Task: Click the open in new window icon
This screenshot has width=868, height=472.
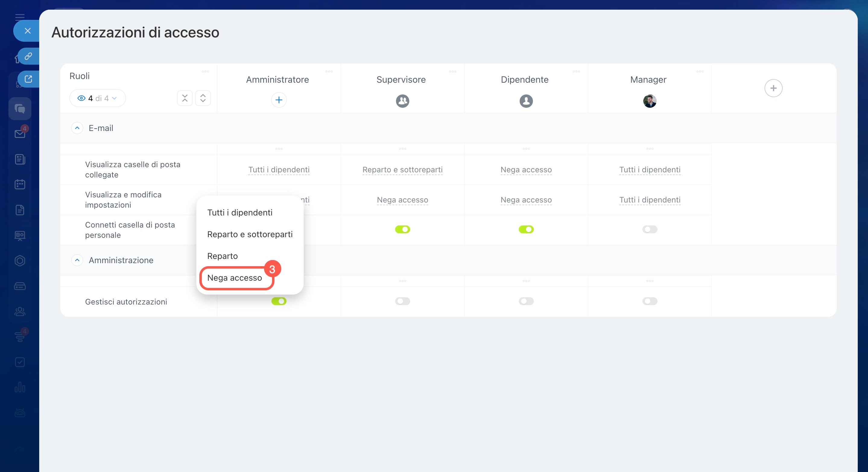Action: [28, 79]
